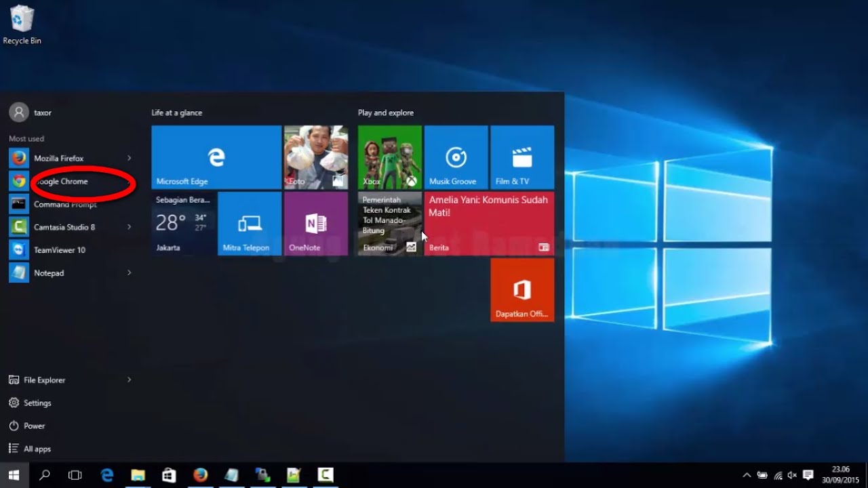Switch to Firefox on the taskbar
The height and width of the screenshot is (488, 868).
200,475
